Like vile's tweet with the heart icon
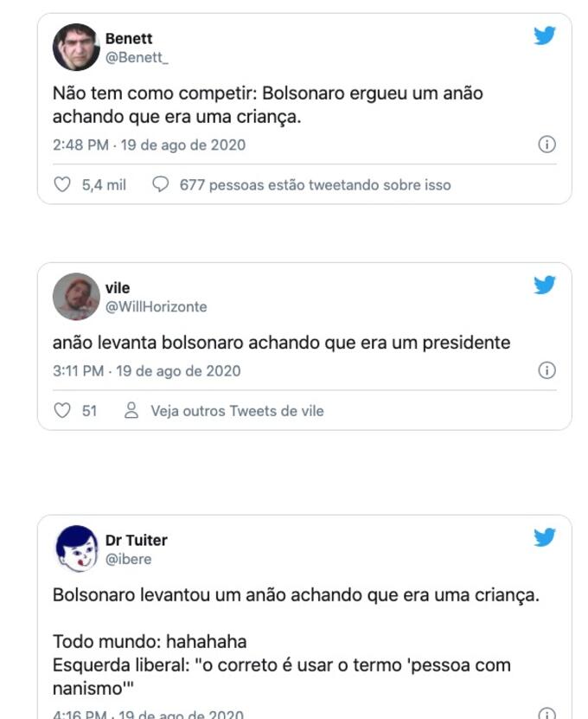588x719 pixels. tap(62, 411)
